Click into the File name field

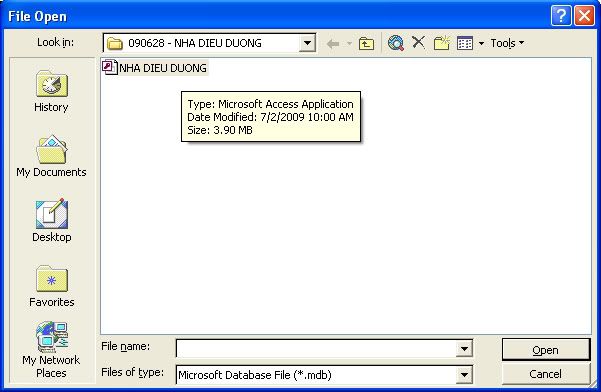316,349
